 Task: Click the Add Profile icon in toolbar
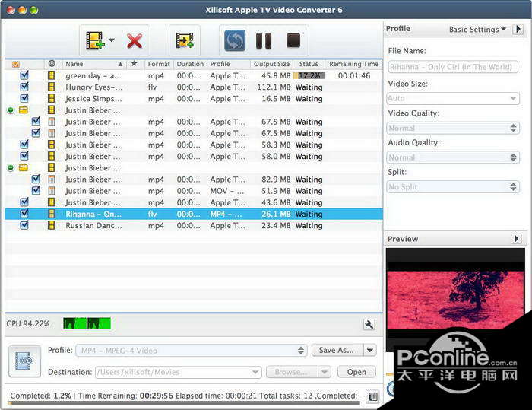tap(184, 41)
